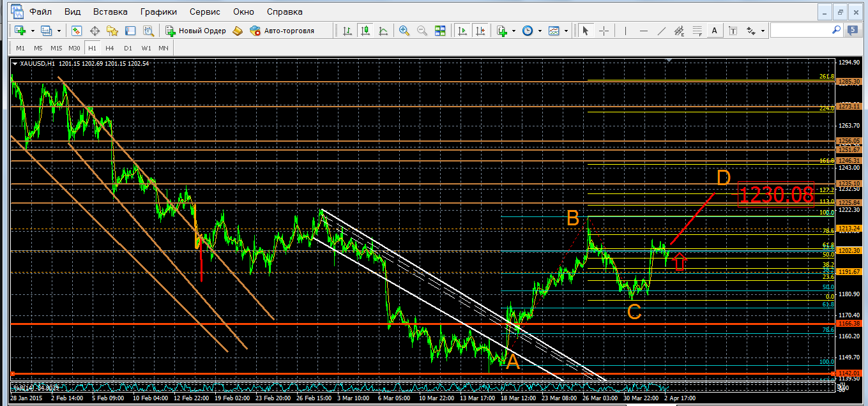Click the Arrows objects icon
868x406 pixels.
(x=751, y=31)
